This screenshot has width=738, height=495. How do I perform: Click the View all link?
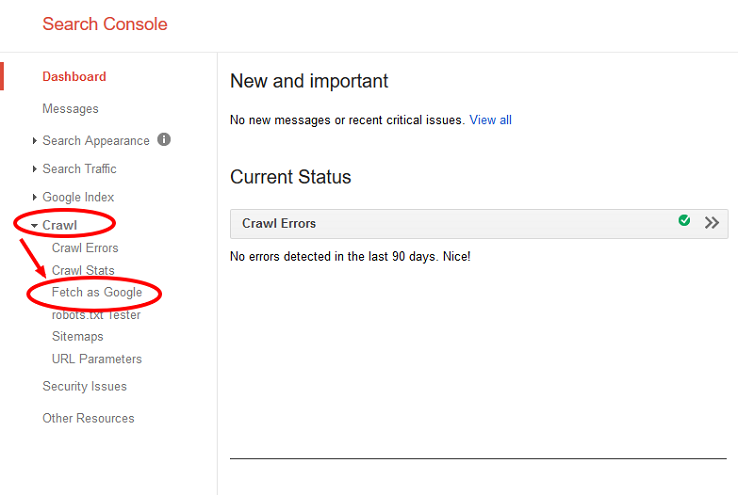[x=490, y=120]
